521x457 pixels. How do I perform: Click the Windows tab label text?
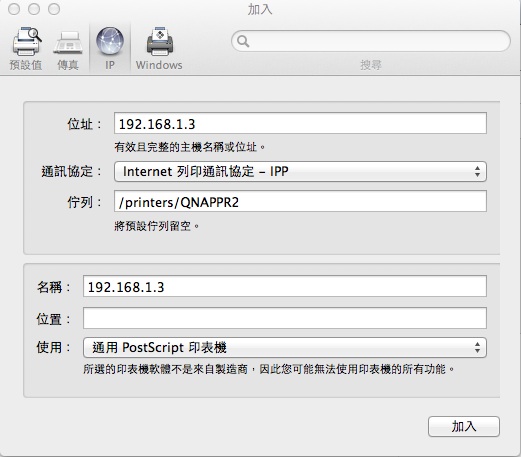[159, 65]
